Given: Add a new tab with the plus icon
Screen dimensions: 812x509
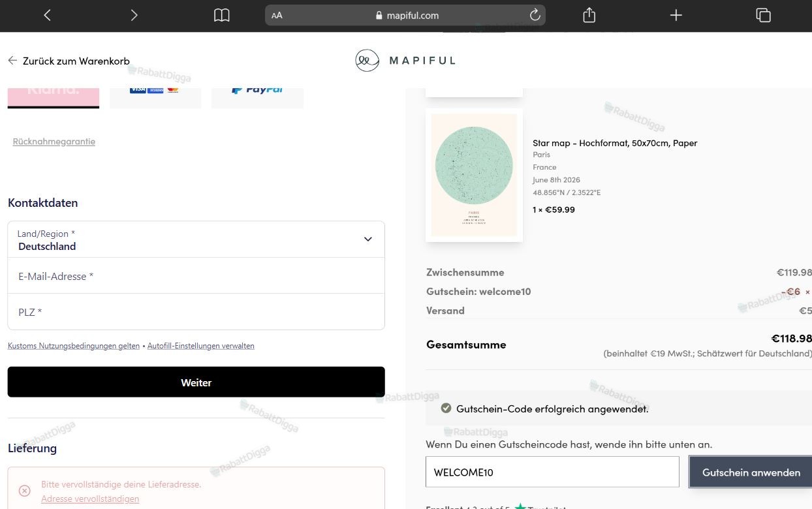Looking at the screenshot, I should click(676, 15).
